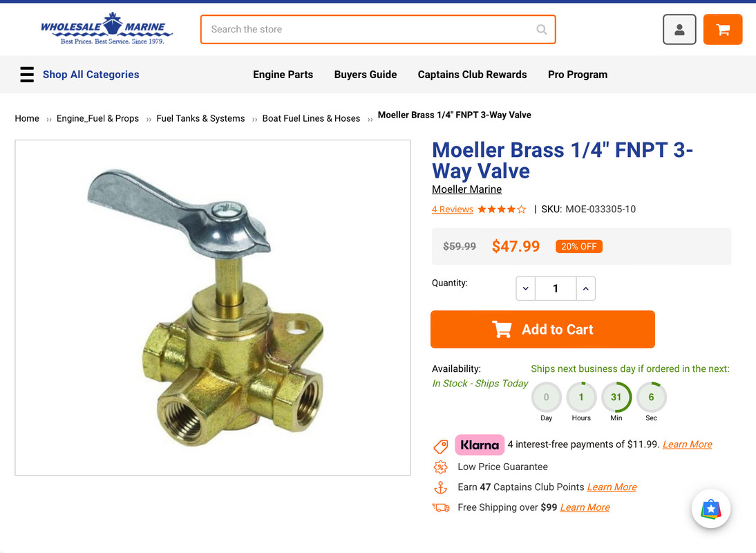
Task: Increase quantity with the up chevron
Action: pyautogui.click(x=585, y=288)
